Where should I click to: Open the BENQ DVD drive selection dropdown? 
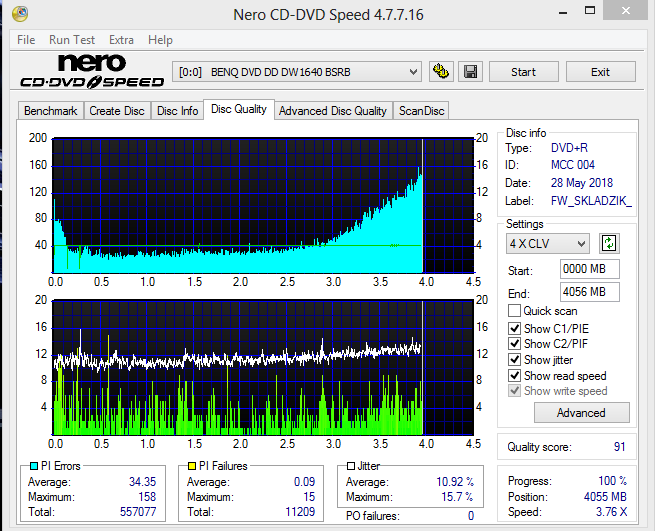coord(297,72)
